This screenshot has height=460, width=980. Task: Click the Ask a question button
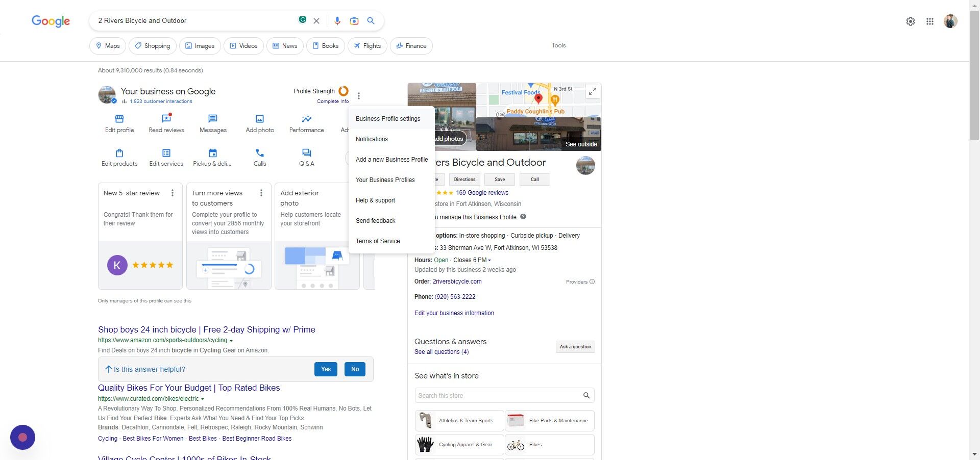pos(575,347)
